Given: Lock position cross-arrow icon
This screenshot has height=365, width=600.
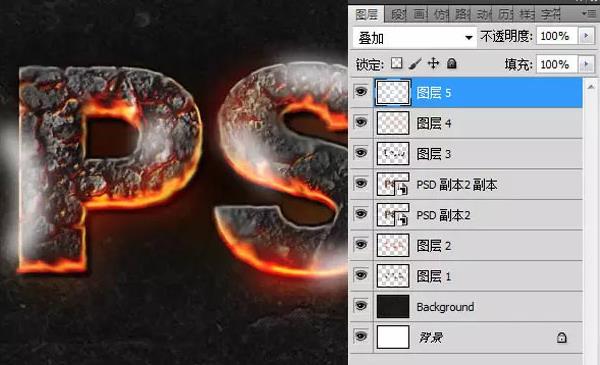Looking at the screenshot, I should (433, 63).
